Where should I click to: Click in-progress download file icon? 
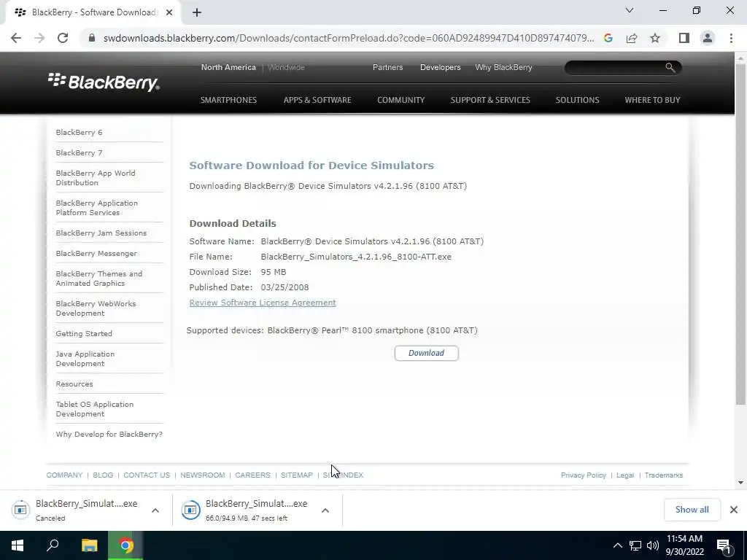[190, 510]
